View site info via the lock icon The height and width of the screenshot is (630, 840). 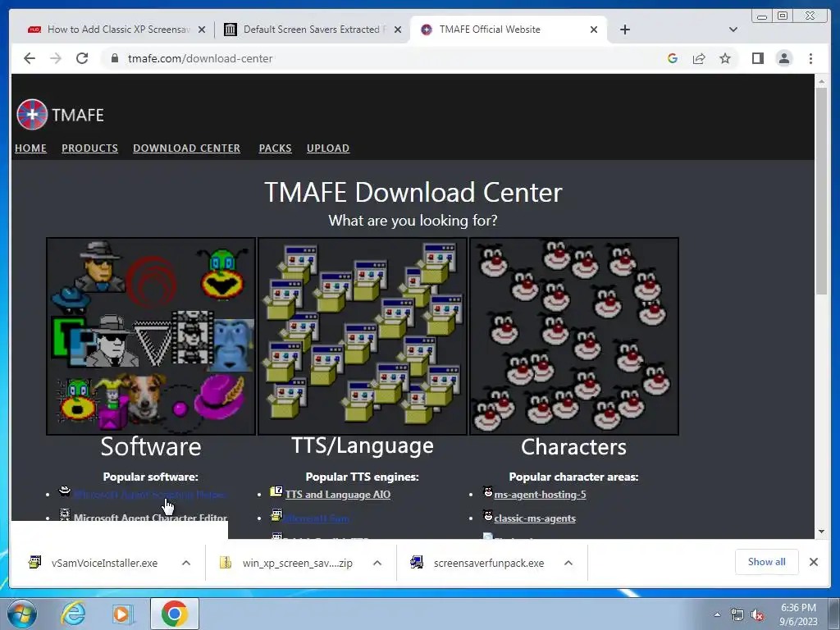pyautogui.click(x=115, y=58)
